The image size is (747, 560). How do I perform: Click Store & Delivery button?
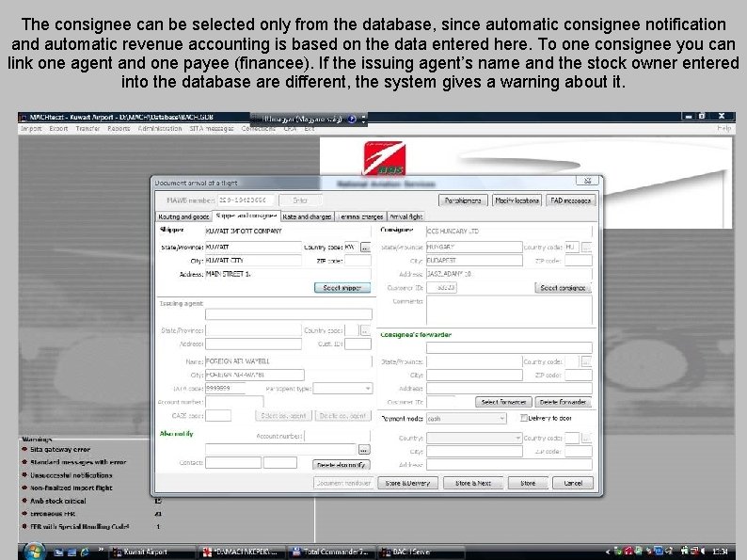[x=407, y=483]
